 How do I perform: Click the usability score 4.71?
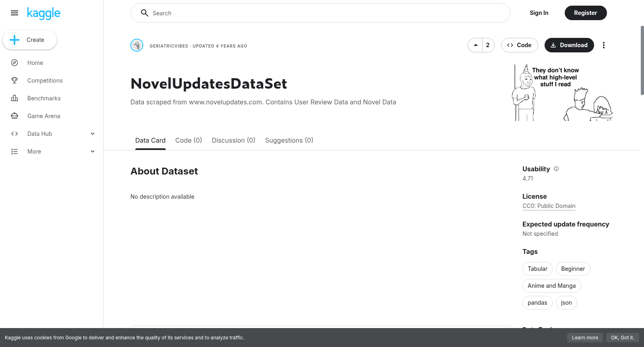tap(528, 179)
